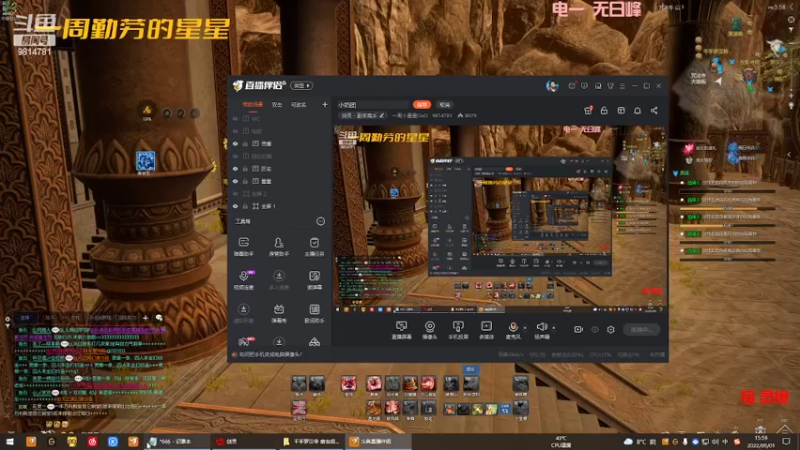Switch to the 千手罗汉寺 taskbar window
This screenshot has height=450, width=800.
(312, 441)
